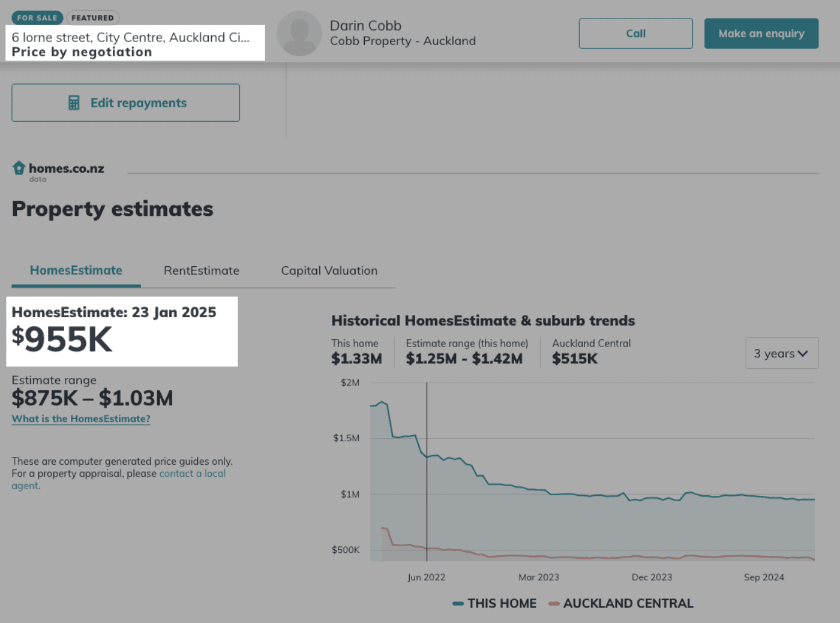
Task: Click the Dec 2023 axis label
Action: pos(652,577)
